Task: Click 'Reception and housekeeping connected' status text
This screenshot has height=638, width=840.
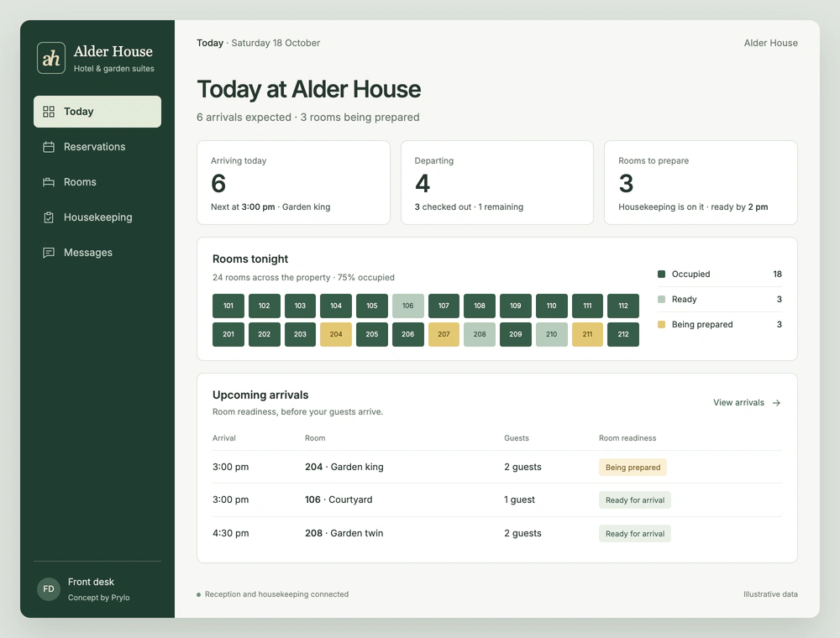Action: pos(276,594)
